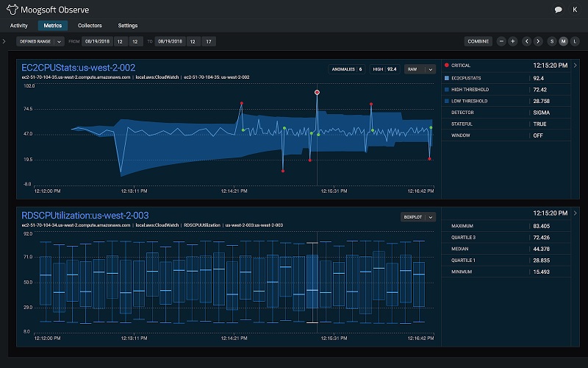
Task: Collapse the EC2CPUStats details panel arrow
Action: point(576,65)
